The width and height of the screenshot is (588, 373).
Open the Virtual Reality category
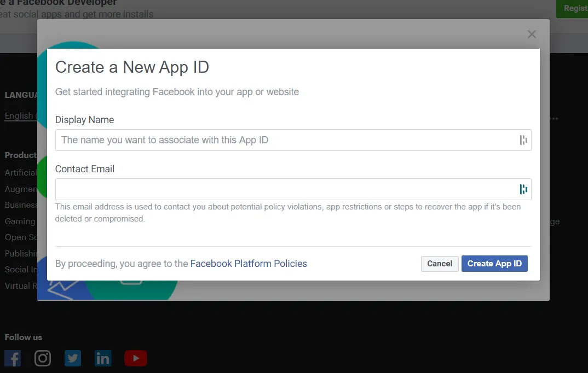[20, 285]
